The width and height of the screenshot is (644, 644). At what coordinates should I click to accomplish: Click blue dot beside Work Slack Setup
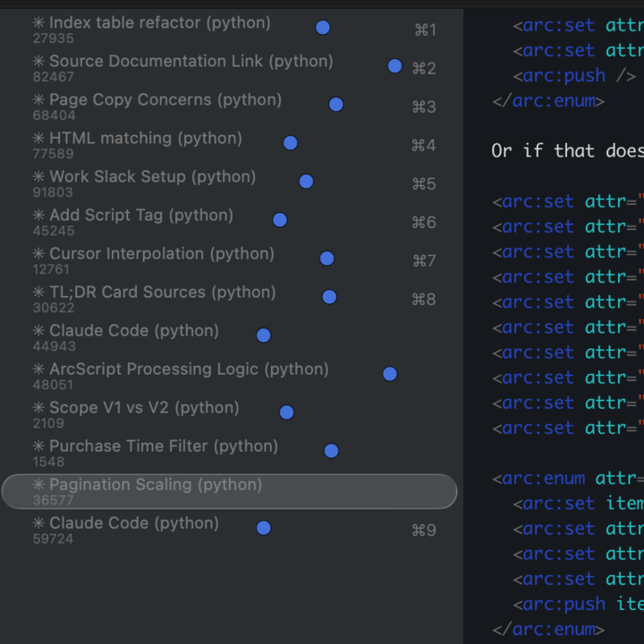pos(307,182)
